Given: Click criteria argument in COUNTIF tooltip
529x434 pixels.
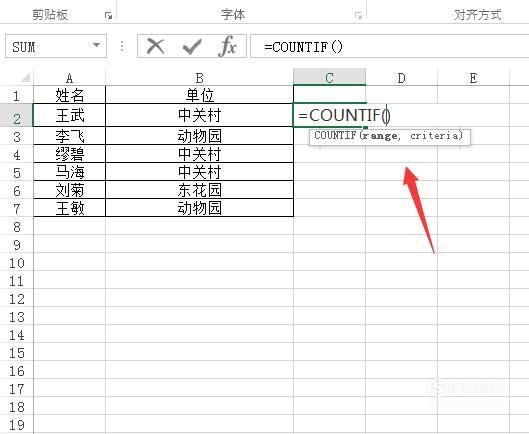Looking at the screenshot, I should (x=434, y=136).
